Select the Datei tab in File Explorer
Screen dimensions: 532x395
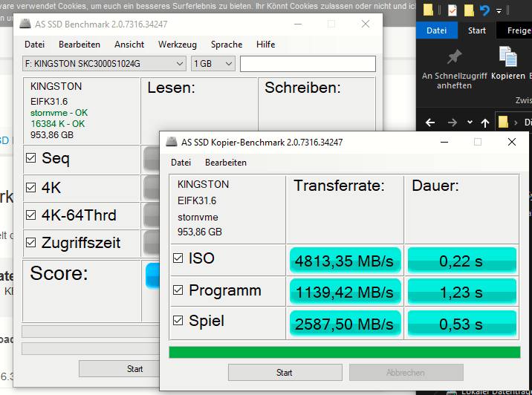[x=437, y=30]
